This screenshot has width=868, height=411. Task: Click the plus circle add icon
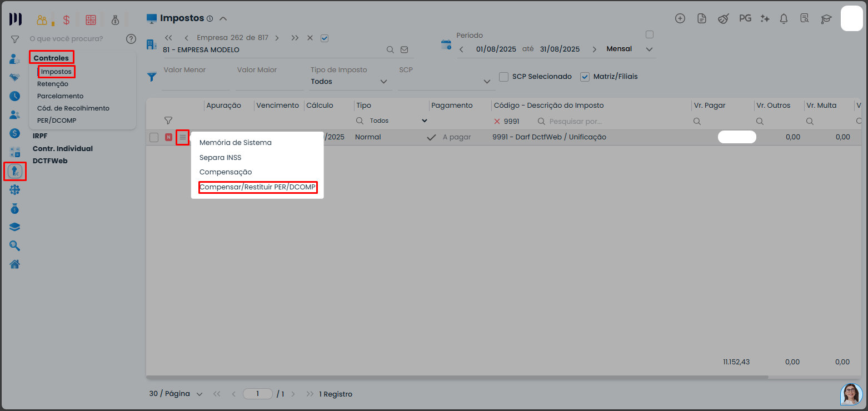[x=680, y=18]
